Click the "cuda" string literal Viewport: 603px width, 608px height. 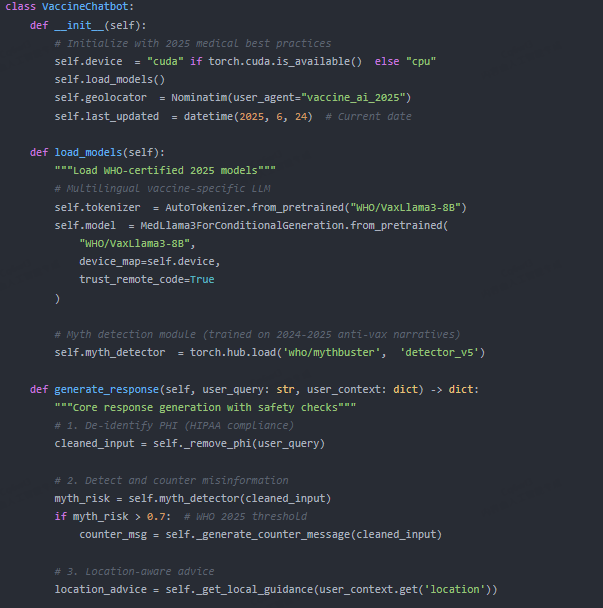pos(165,62)
